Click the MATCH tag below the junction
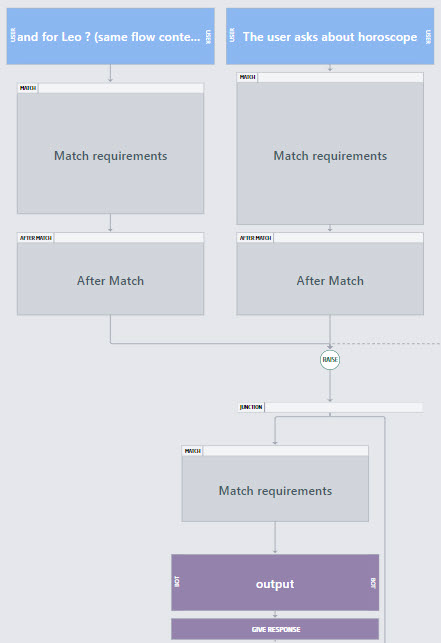 click(192, 451)
